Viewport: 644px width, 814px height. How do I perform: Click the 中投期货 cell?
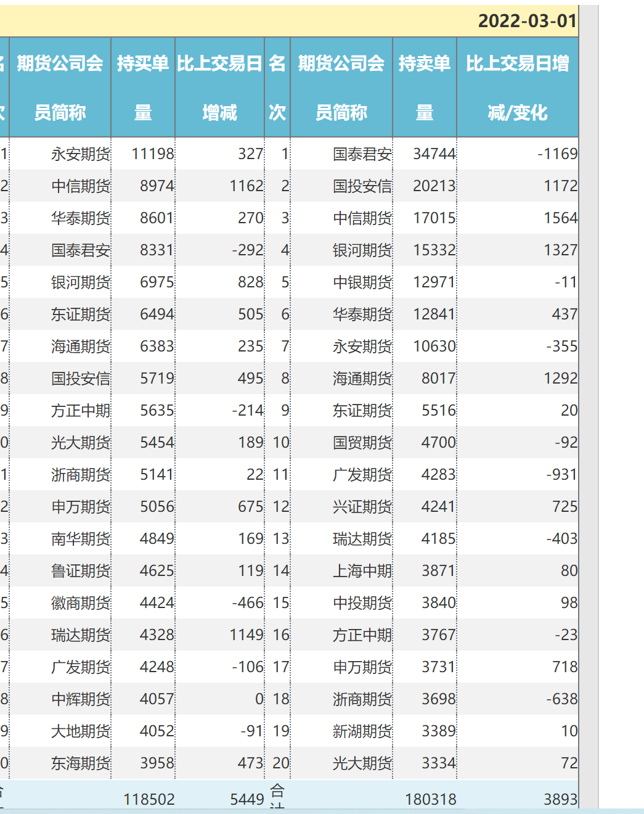click(x=341, y=602)
